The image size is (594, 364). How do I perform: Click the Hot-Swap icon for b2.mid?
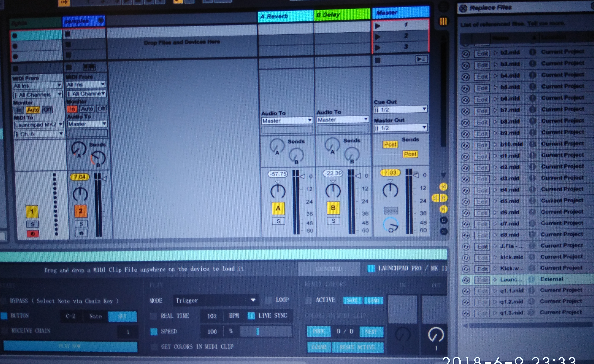[466, 54]
